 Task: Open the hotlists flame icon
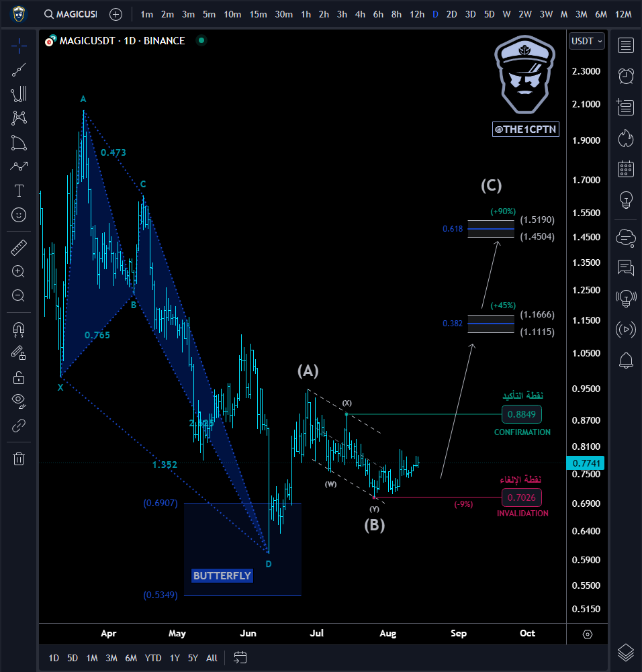pyautogui.click(x=626, y=138)
